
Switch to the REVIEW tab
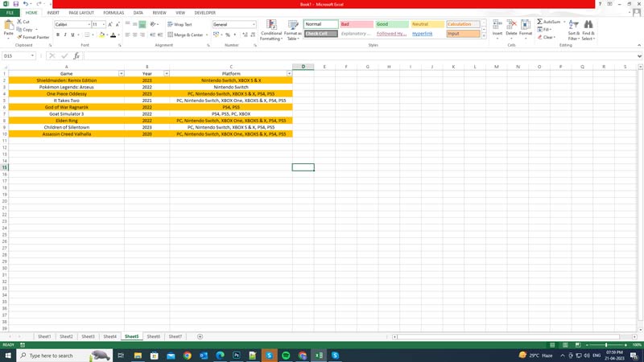[x=159, y=13]
